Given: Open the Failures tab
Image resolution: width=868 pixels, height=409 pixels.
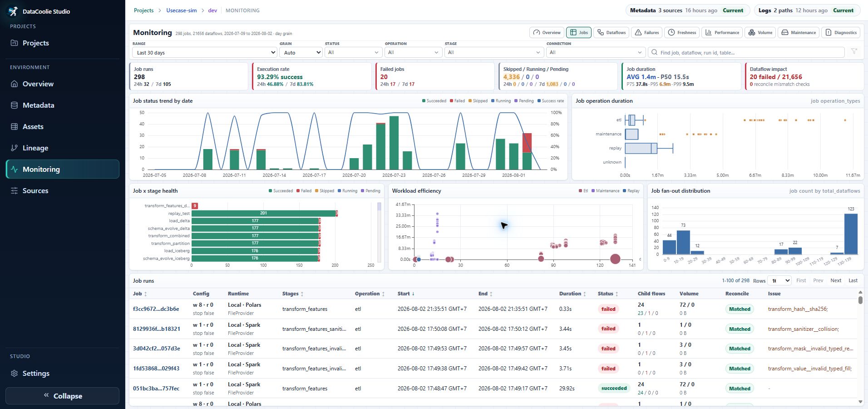Looking at the screenshot, I should coord(646,33).
